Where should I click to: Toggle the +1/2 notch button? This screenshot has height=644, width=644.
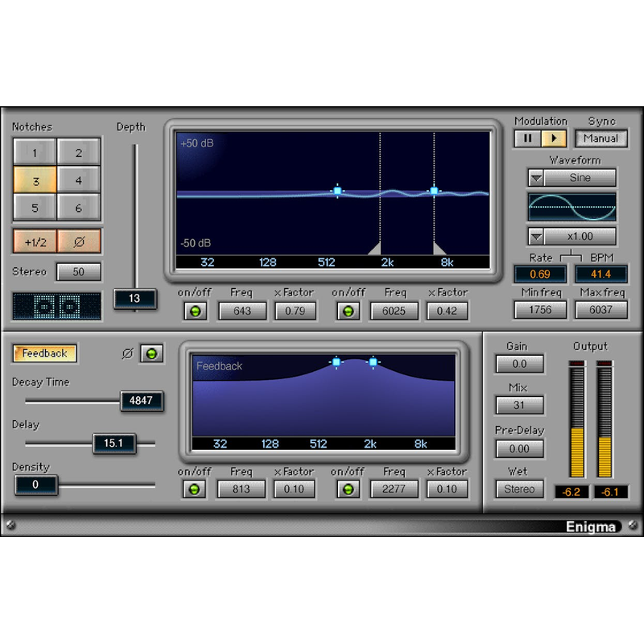(35, 242)
